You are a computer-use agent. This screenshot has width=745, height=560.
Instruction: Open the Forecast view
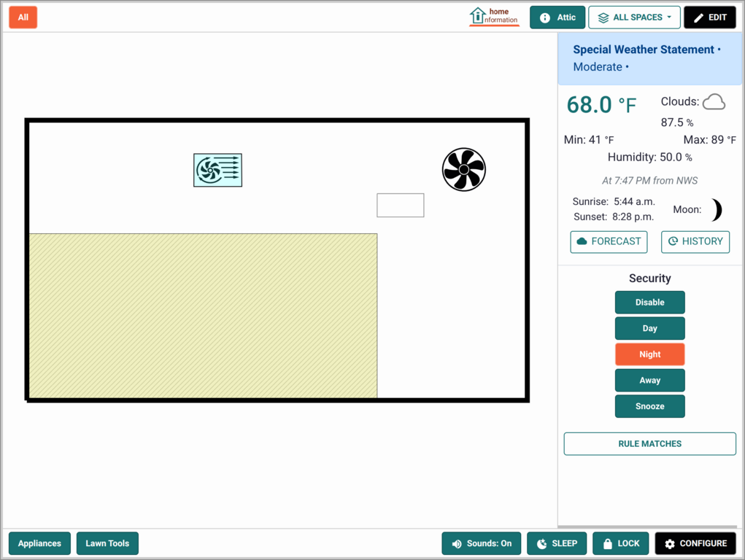click(x=609, y=242)
